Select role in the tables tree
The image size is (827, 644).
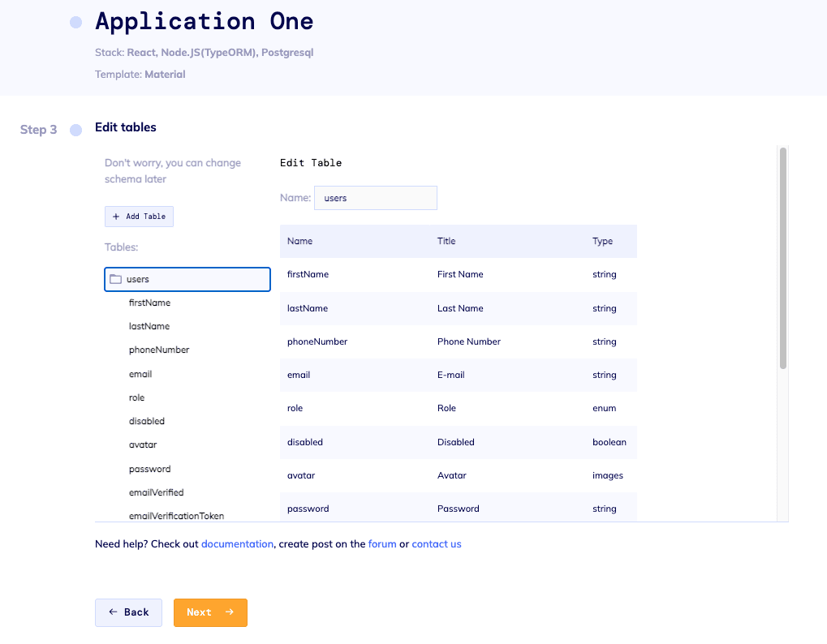[x=136, y=398]
